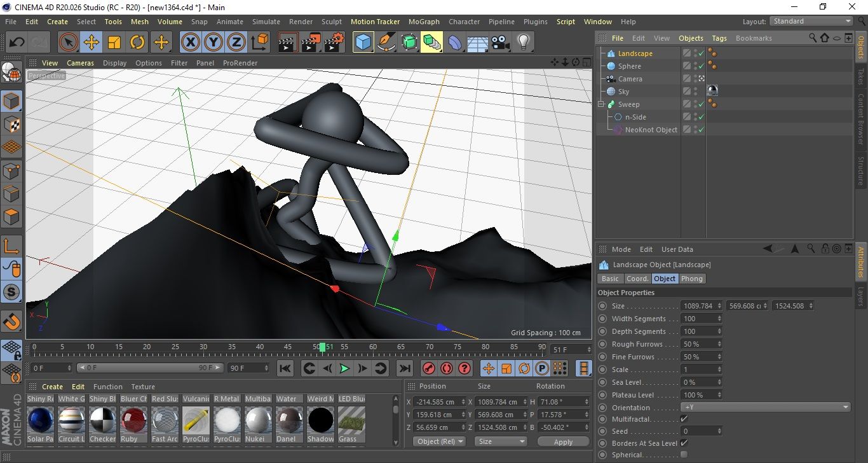Screen dimensions: 868x463
Task: Click timeline playhead at frame 51
Action: coord(322,347)
